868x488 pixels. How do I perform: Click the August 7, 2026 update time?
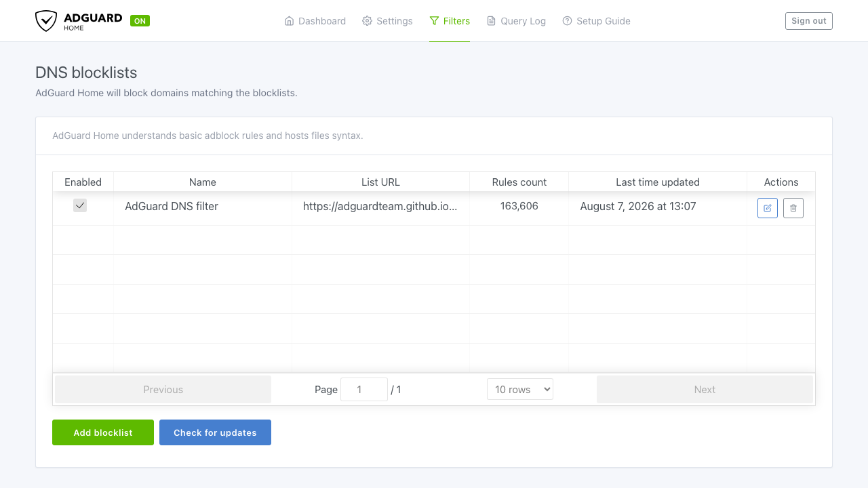[638, 206]
